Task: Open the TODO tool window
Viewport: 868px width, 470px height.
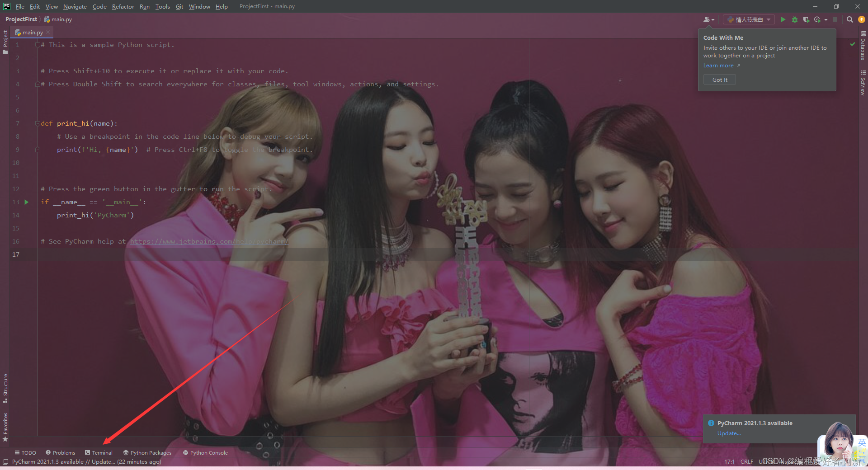Action: coord(25,452)
